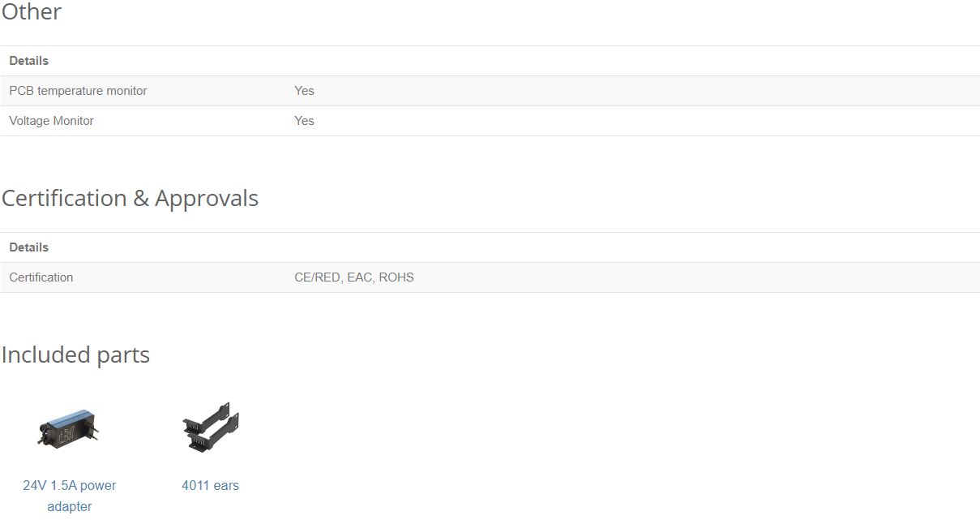
Task: Click the word Approvals in the section heading
Action: (207, 198)
